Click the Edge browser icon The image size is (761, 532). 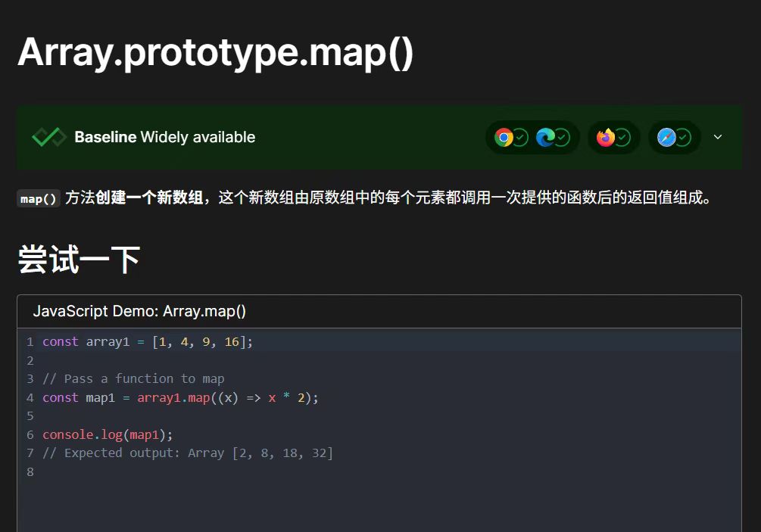pyautogui.click(x=544, y=137)
